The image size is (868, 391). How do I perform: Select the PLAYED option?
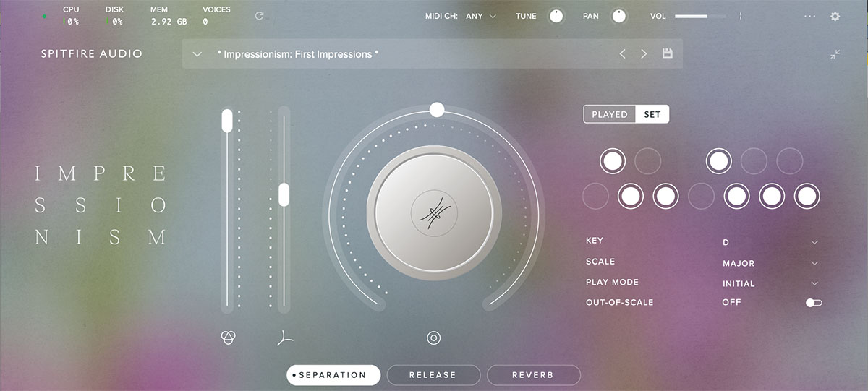click(x=610, y=114)
